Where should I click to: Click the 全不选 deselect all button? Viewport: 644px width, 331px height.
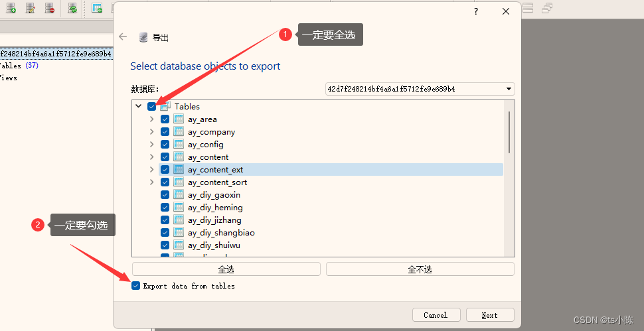(420, 269)
